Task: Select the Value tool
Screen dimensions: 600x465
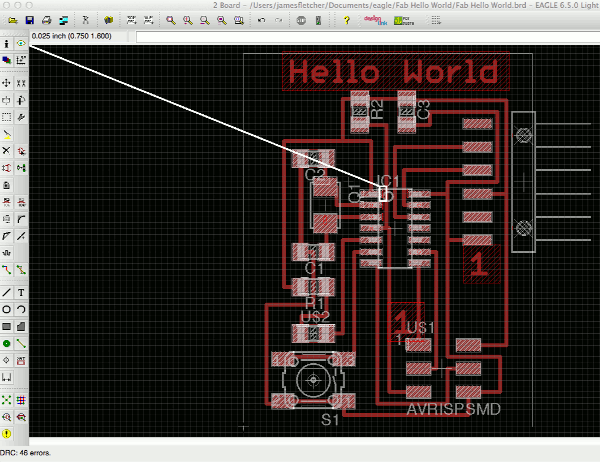Action: pos(21,202)
